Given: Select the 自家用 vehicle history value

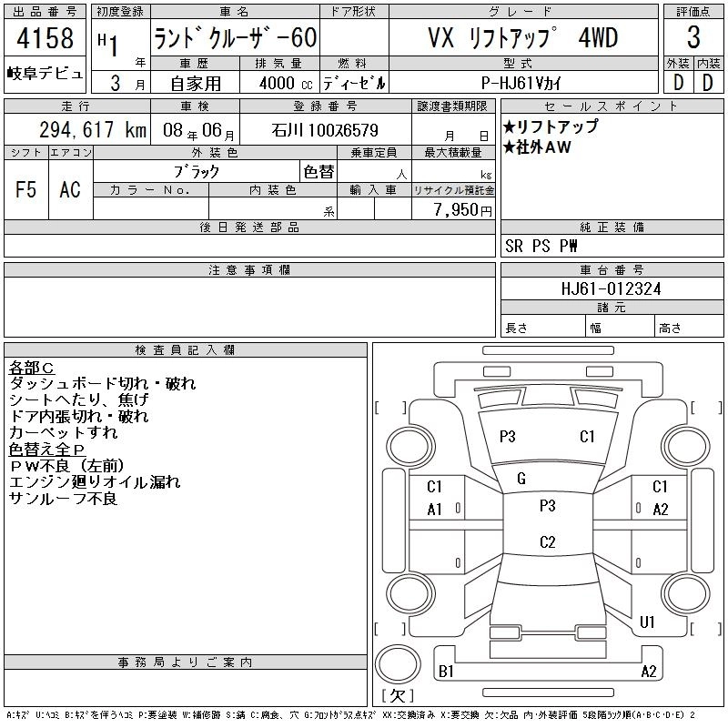Looking at the screenshot, I should tap(195, 84).
